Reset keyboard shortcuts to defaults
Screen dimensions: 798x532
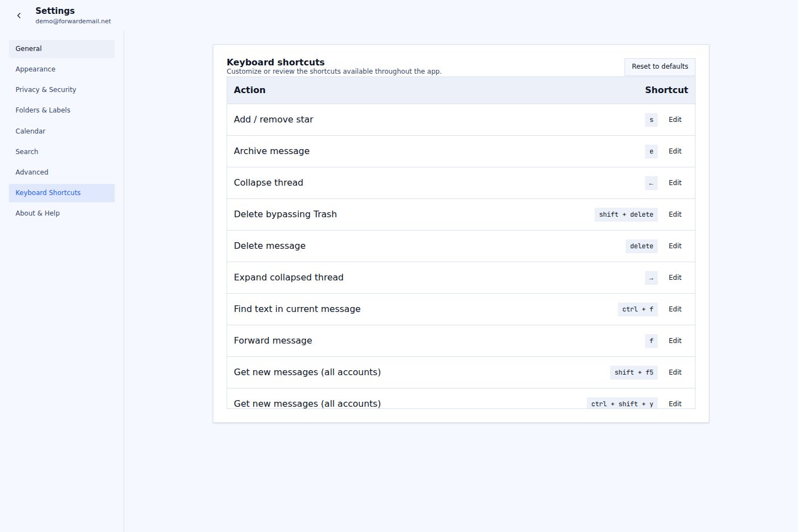click(659, 66)
